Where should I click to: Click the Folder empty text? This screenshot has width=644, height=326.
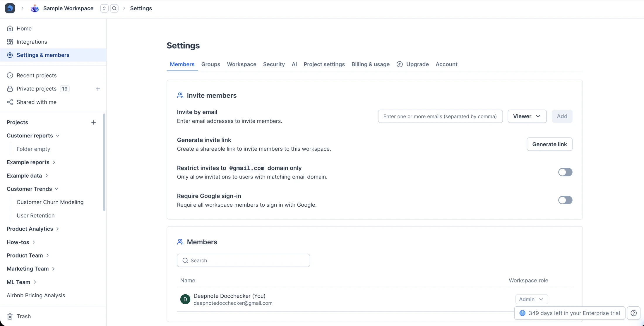(x=33, y=149)
